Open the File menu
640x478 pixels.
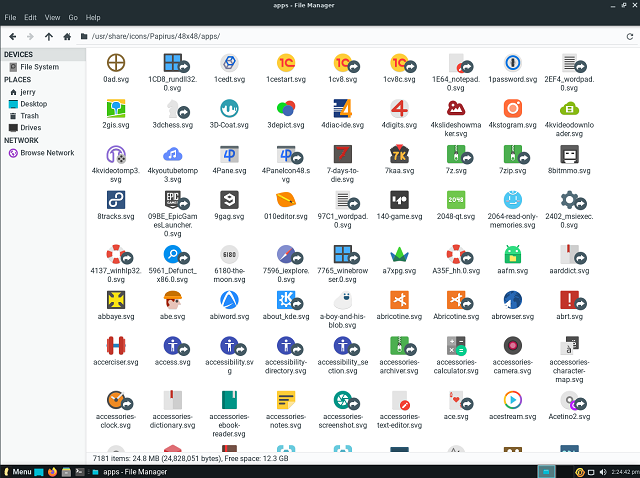coord(10,18)
